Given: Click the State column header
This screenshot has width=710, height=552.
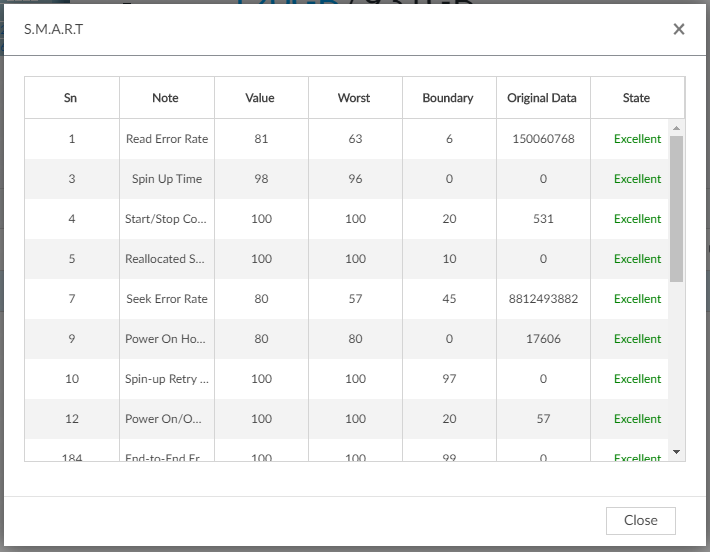Looking at the screenshot, I should click(636, 98).
